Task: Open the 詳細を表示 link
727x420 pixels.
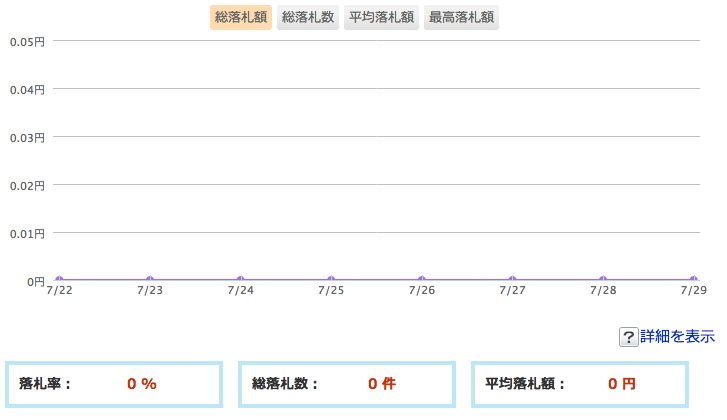Action: (x=677, y=336)
